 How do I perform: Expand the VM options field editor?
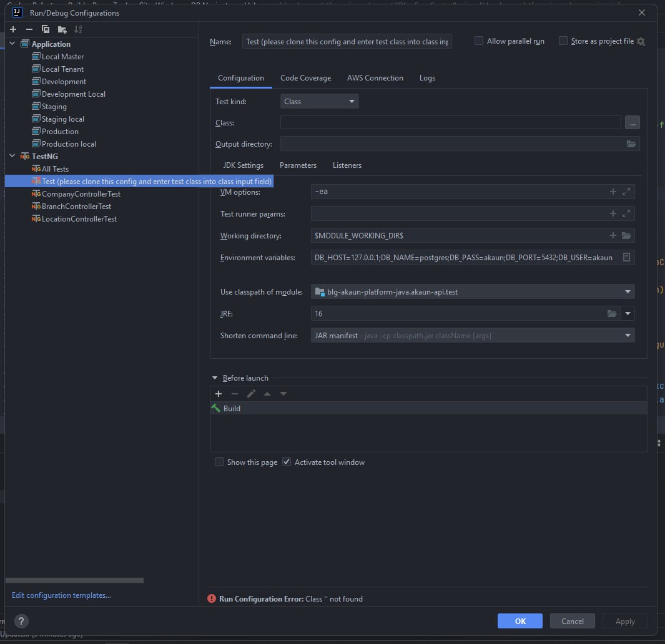click(626, 192)
